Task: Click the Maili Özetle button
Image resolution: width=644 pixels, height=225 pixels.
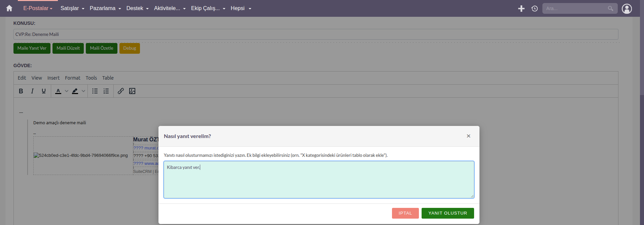Action: click(x=102, y=48)
